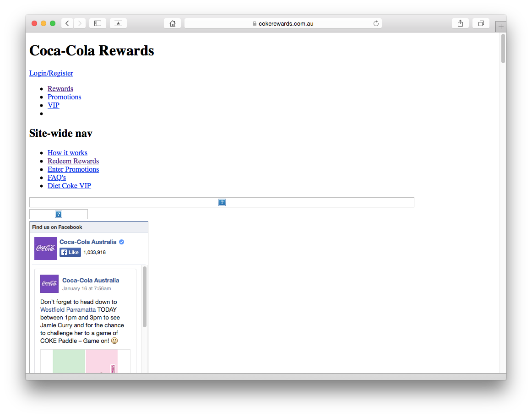Viewport: 532px width, 417px height.
Task: Open the Share menu icon
Action: (x=461, y=23)
